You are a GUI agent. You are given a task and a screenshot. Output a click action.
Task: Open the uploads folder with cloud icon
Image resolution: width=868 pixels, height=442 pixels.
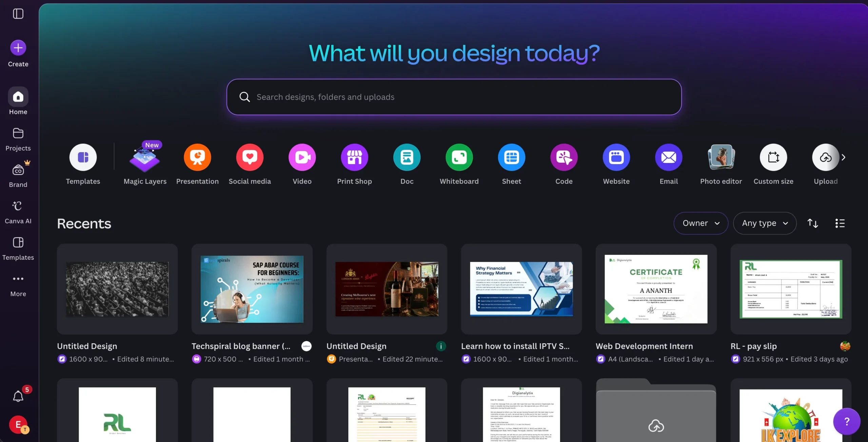(x=656, y=410)
